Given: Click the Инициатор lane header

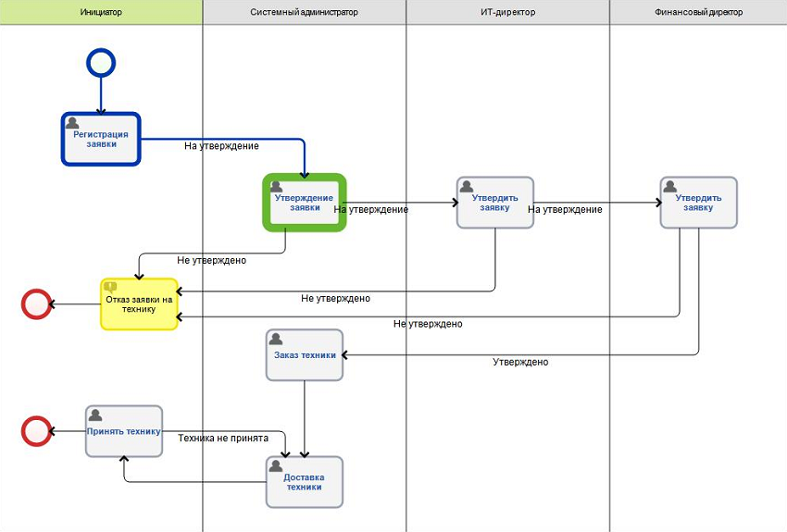Looking at the screenshot, I should [101, 12].
